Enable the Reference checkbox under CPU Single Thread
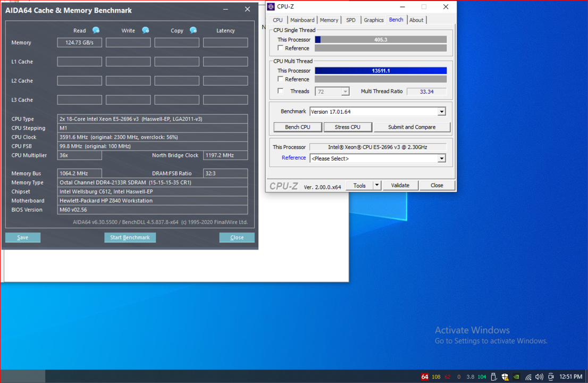Image resolution: width=588 pixels, height=383 pixels. point(280,48)
